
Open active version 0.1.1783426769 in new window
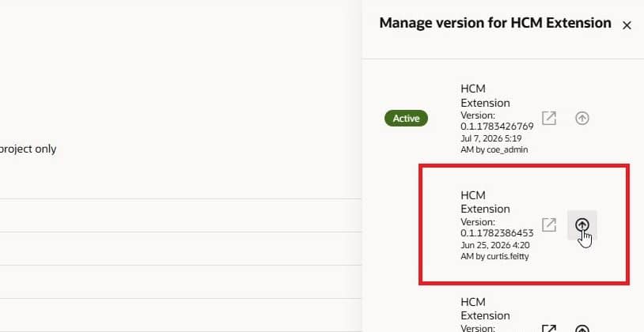549,119
